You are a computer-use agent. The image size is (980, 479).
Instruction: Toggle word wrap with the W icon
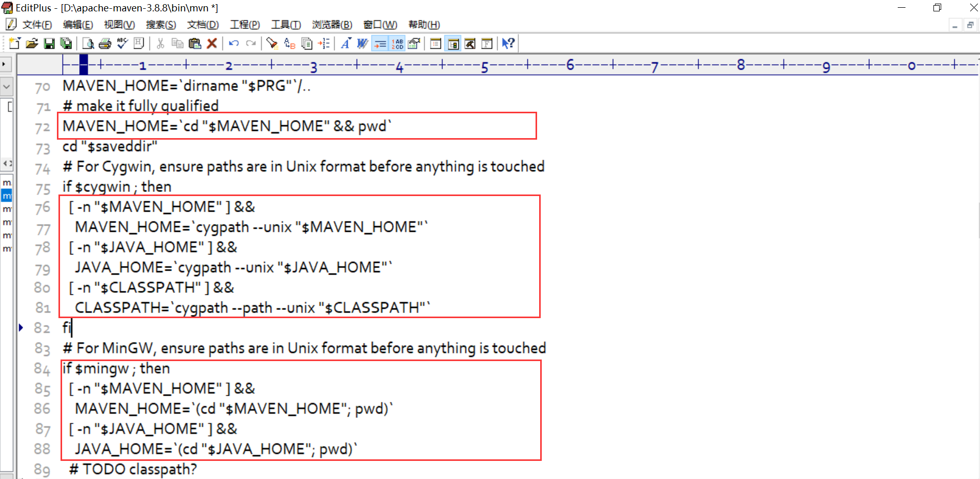(x=363, y=43)
